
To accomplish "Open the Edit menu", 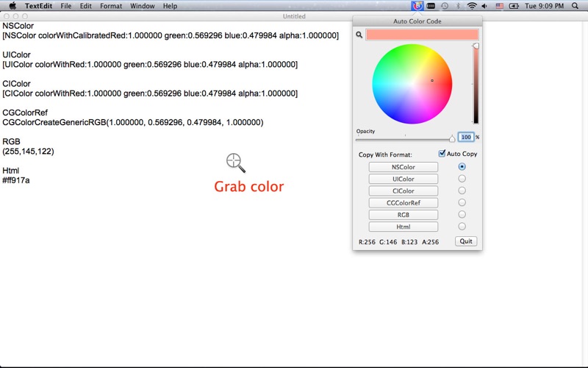I will (85, 6).
